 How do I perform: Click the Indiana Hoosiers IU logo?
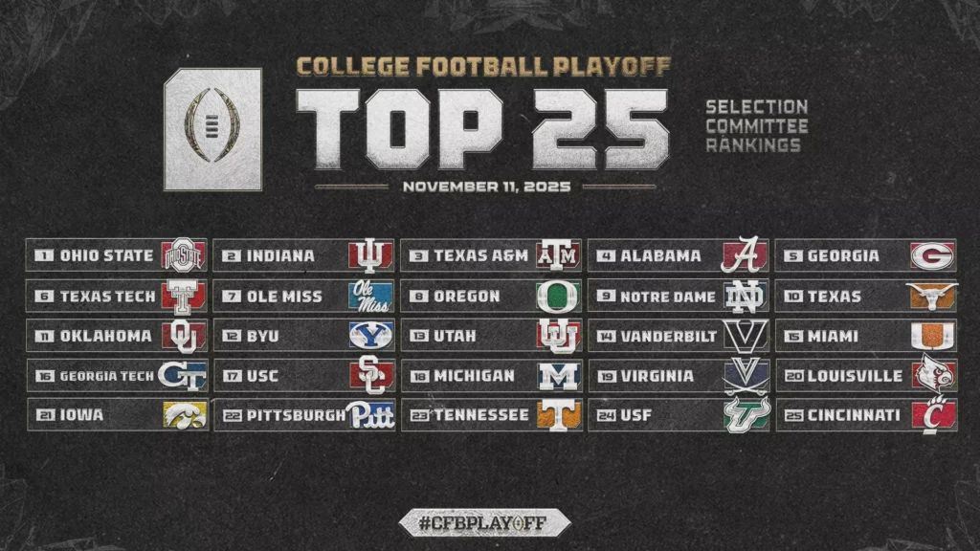click(370, 256)
